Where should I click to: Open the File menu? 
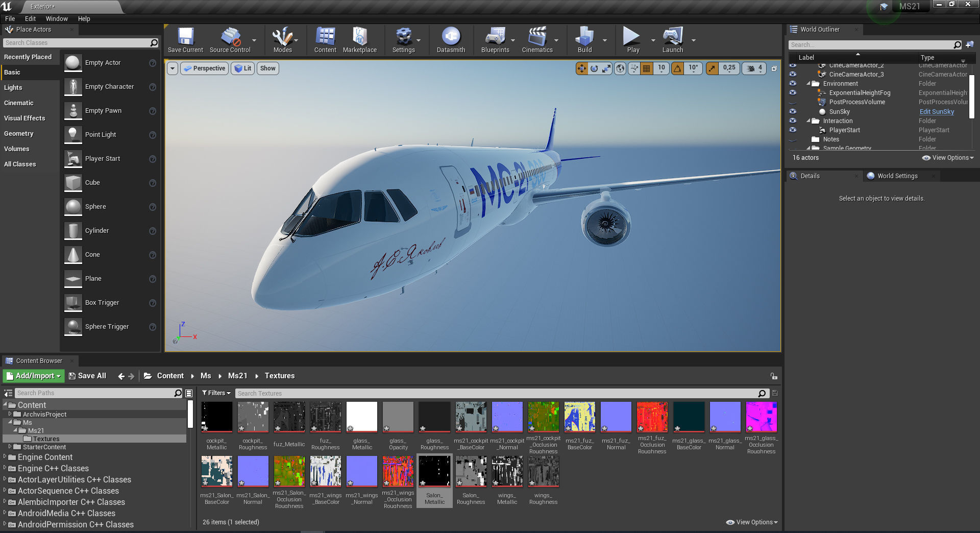10,19
